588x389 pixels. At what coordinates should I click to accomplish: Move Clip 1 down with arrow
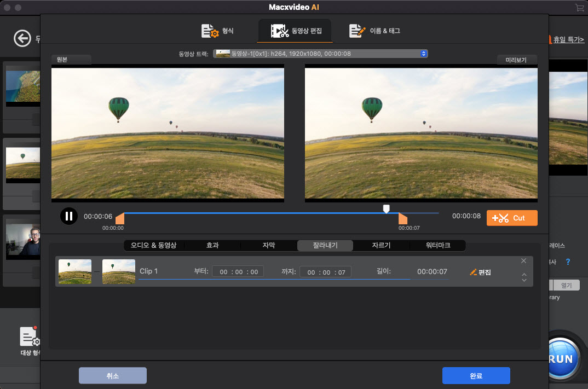pyautogui.click(x=524, y=281)
